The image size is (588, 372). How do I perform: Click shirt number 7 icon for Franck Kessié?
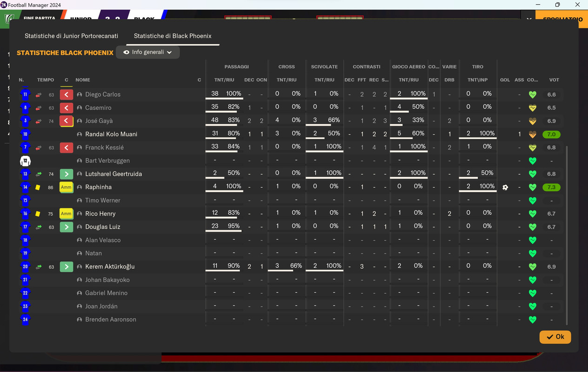coord(25,147)
